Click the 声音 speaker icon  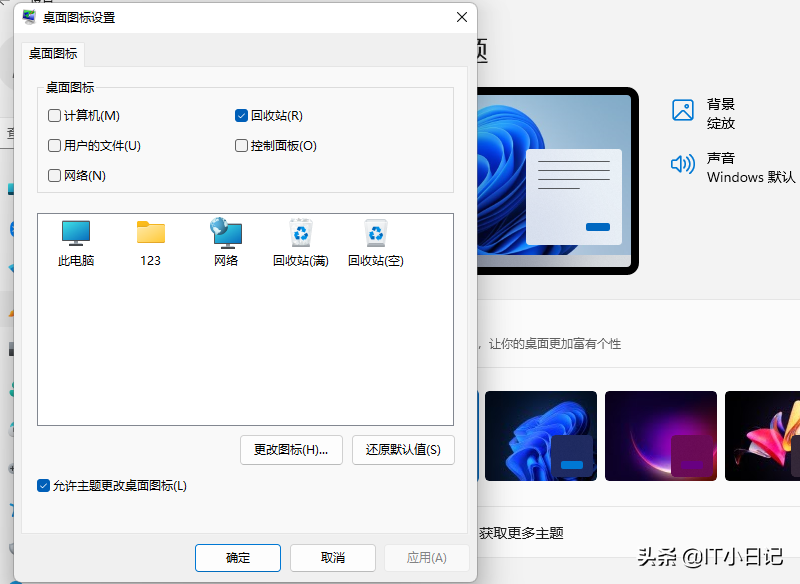pyautogui.click(x=683, y=164)
